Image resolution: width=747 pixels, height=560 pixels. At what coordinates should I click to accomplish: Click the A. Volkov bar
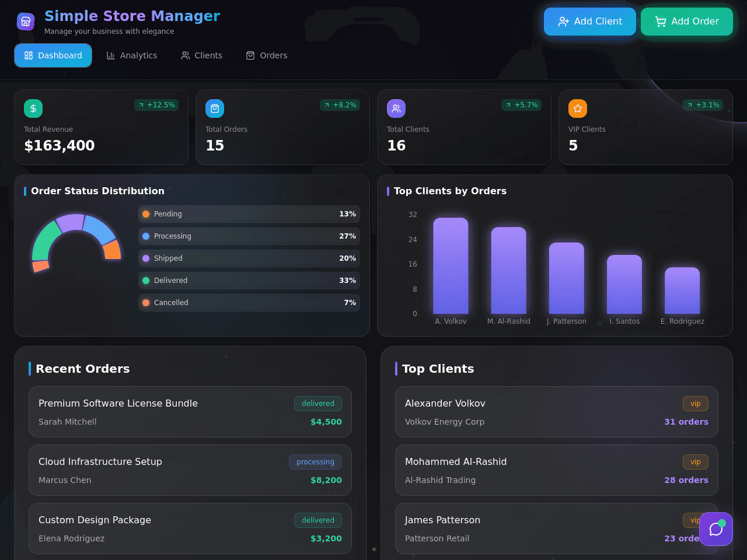pos(451,266)
